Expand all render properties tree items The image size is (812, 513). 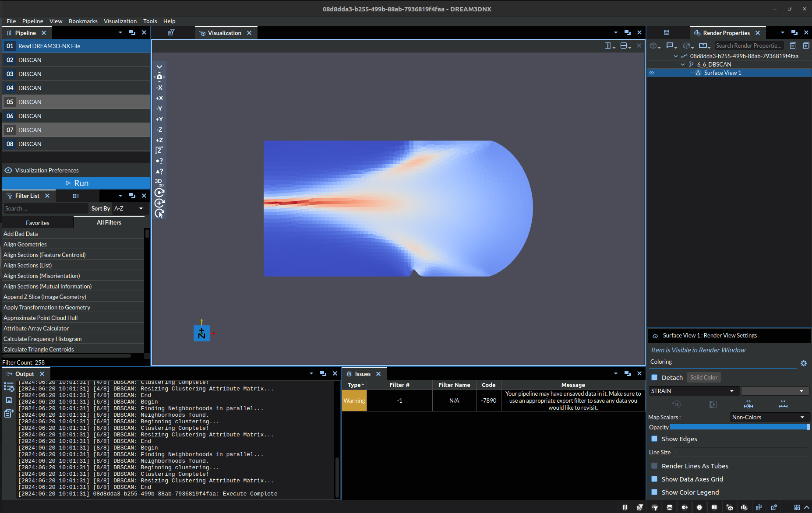806,46
